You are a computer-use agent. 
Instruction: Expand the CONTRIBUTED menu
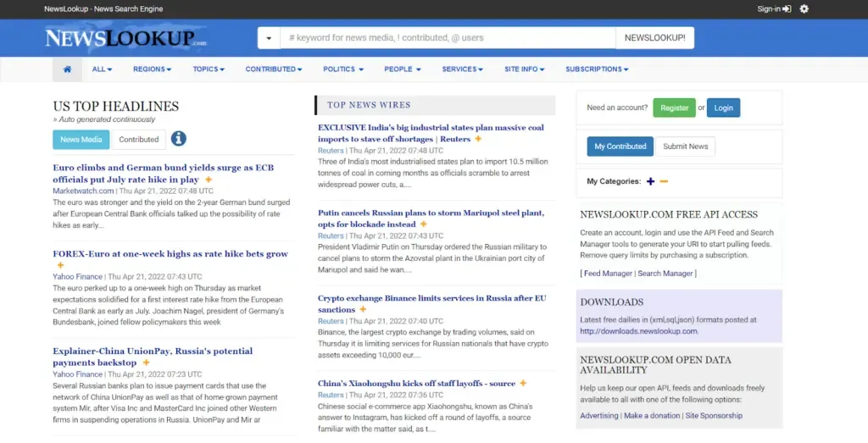pos(274,69)
